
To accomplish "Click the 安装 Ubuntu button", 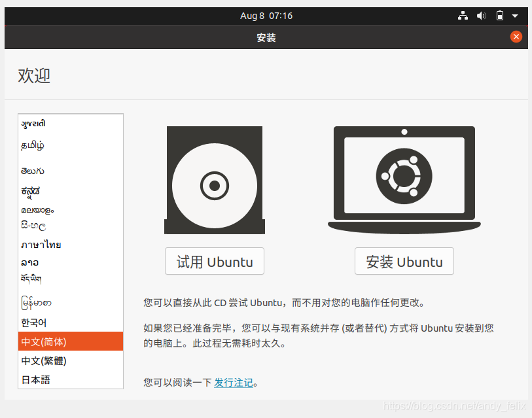I will pyautogui.click(x=404, y=261).
